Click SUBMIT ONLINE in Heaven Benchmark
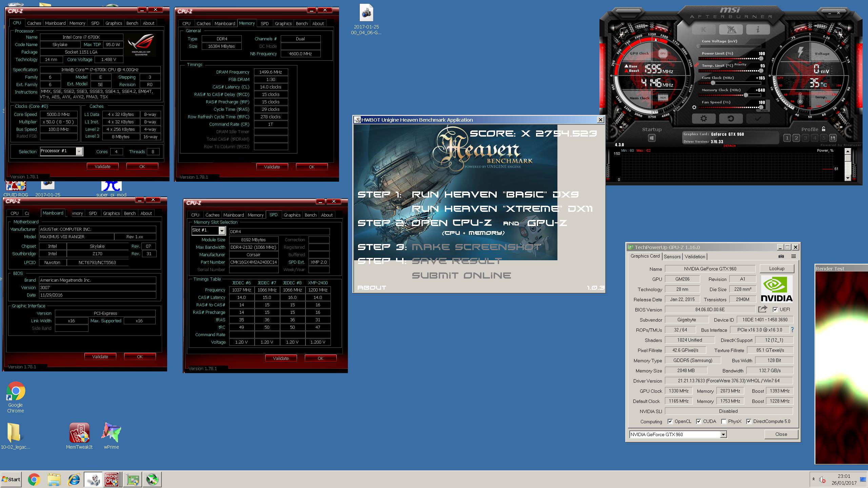Screen dimensions: 868x488 (461, 276)
